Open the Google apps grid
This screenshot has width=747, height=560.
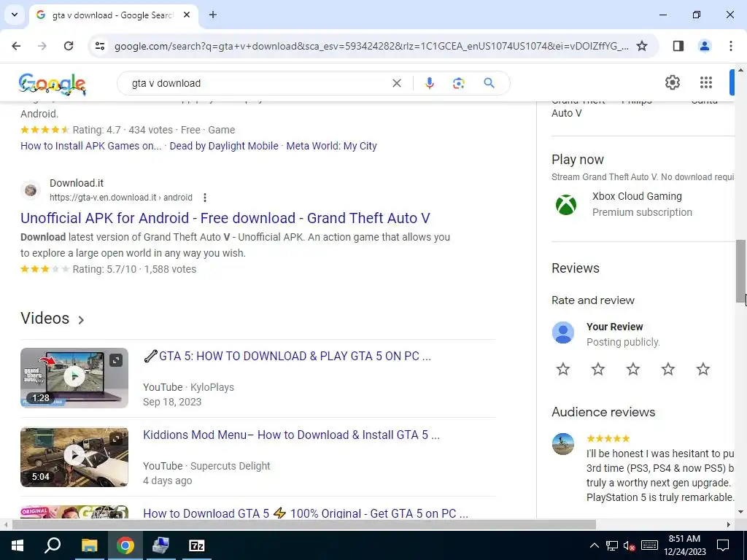click(706, 82)
